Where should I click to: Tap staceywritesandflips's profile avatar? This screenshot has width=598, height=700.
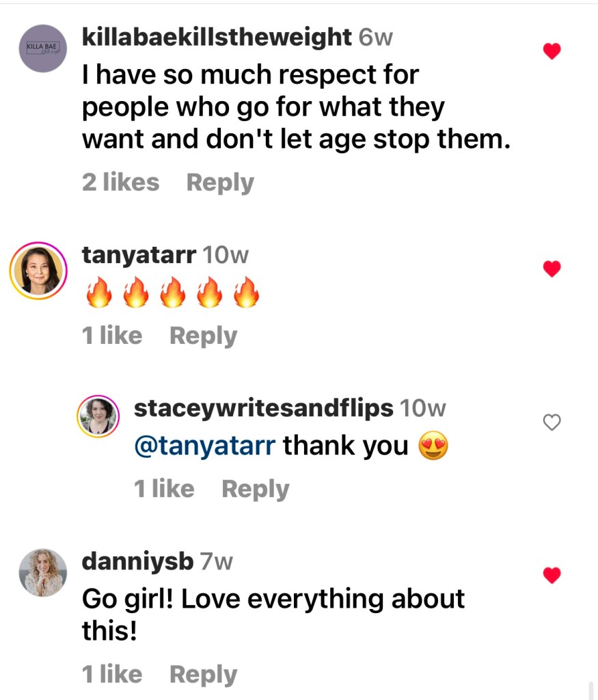(x=98, y=416)
